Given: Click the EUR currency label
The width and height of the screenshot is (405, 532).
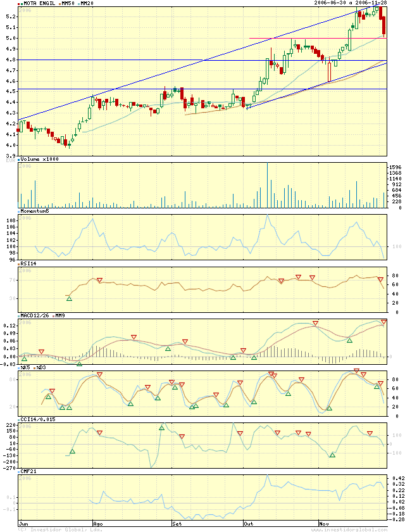Looking at the screenshot, I should click(x=11, y=160).
